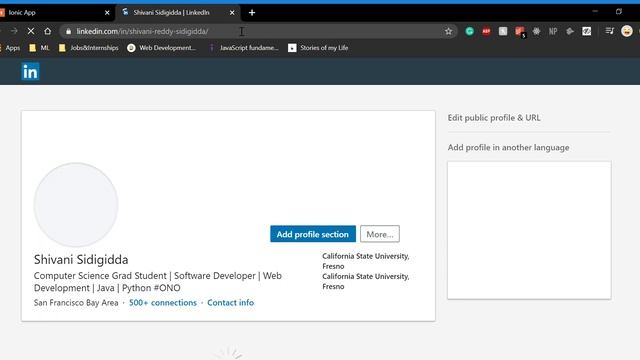Click the NP extension icon
This screenshot has width=640, height=360.
(x=553, y=31)
